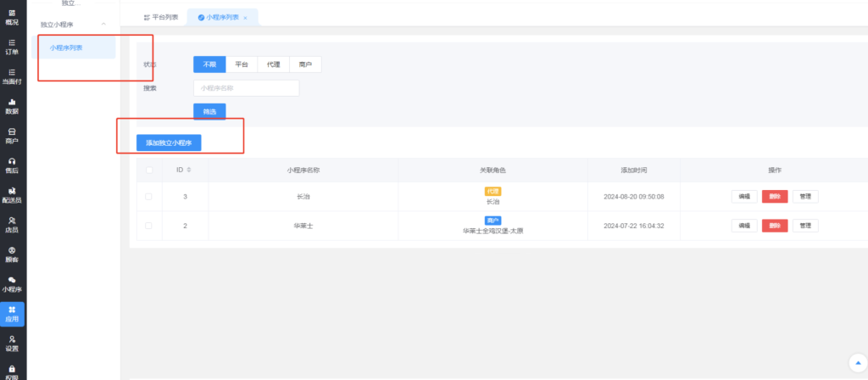The image size is (868, 380).
Task: Open the 配送员 delivery staff icon
Action: click(x=12, y=195)
